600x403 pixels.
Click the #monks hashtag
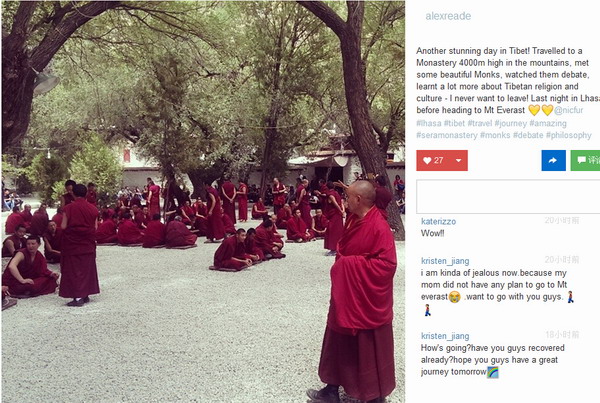pos(495,135)
